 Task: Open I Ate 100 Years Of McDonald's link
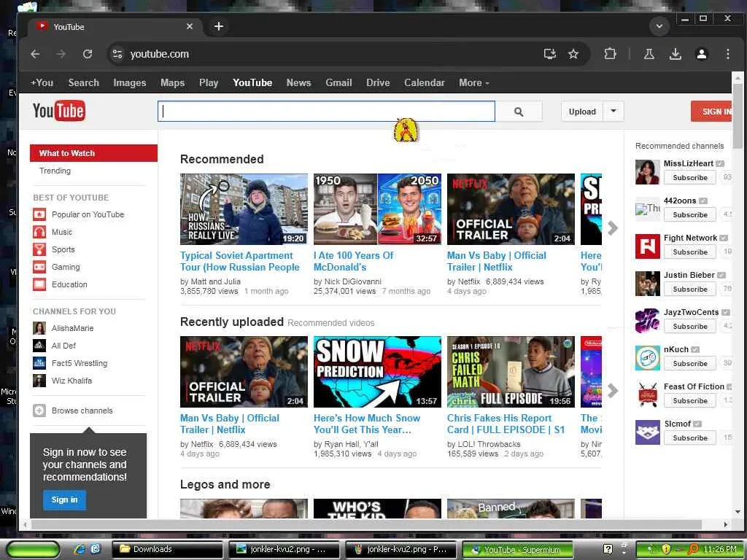(354, 262)
